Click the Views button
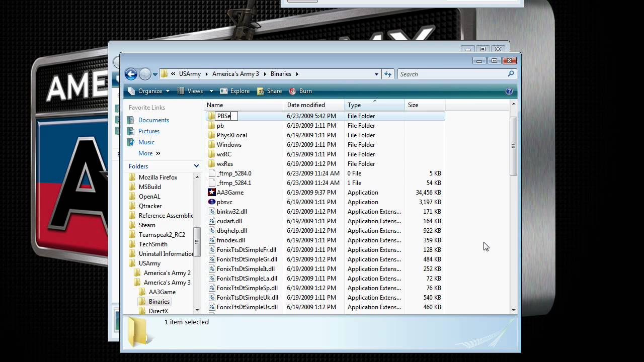The width and height of the screenshot is (644, 362). (191, 91)
